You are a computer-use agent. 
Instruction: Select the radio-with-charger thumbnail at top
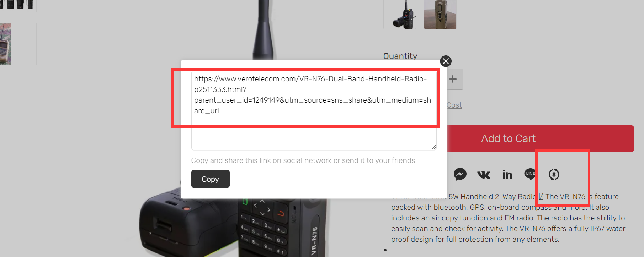coord(400,15)
